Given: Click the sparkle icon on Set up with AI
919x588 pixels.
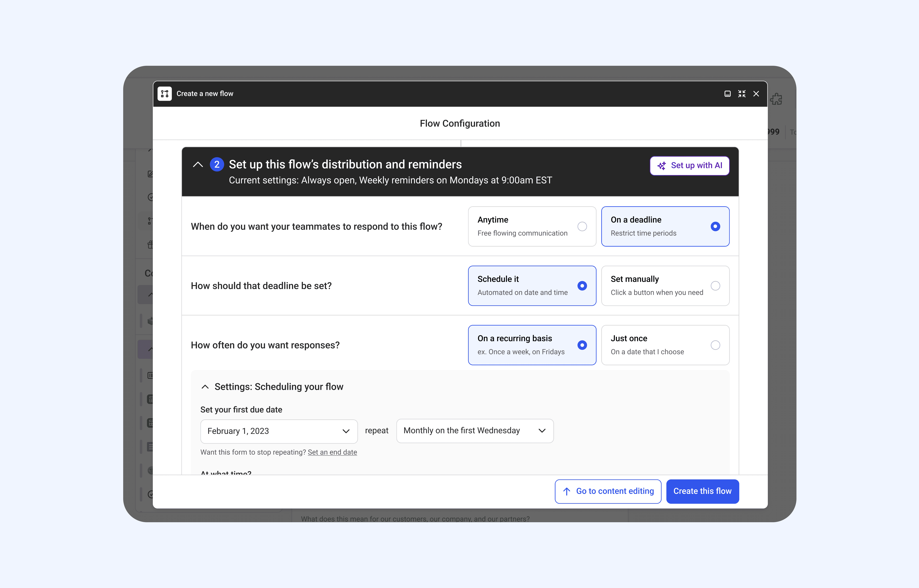Looking at the screenshot, I should pyautogui.click(x=661, y=166).
